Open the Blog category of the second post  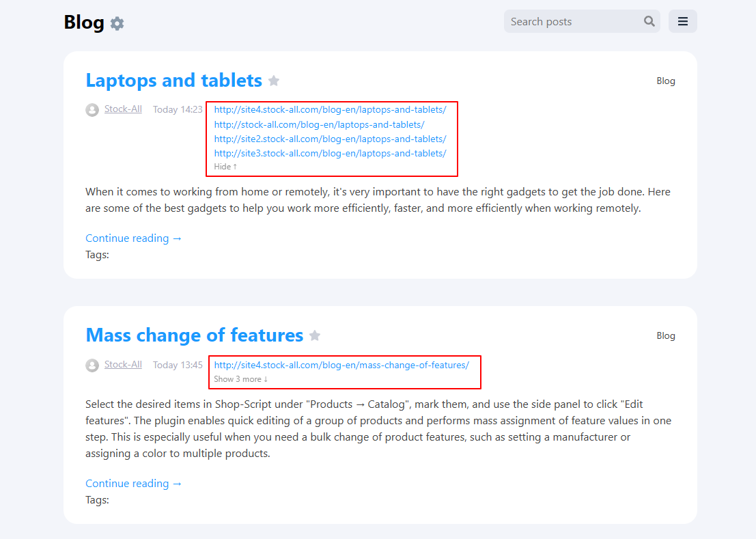click(x=666, y=335)
